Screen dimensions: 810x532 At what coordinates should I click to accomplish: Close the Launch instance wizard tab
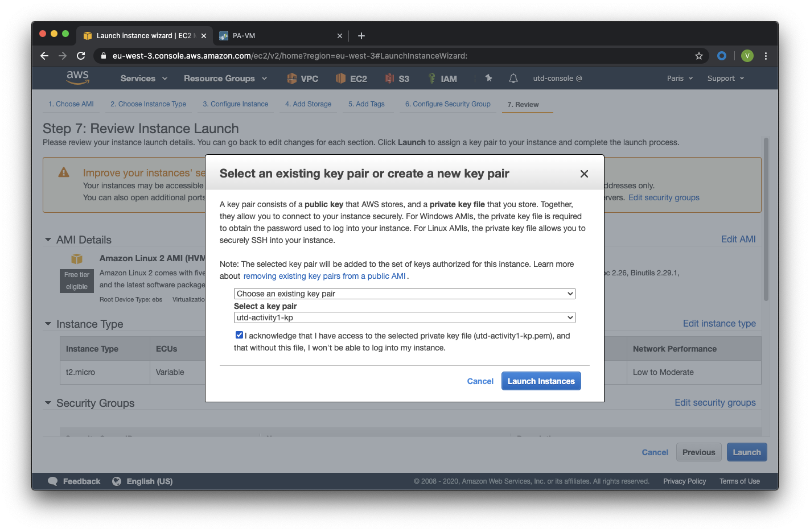pyautogui.click(x=204, y=36)
